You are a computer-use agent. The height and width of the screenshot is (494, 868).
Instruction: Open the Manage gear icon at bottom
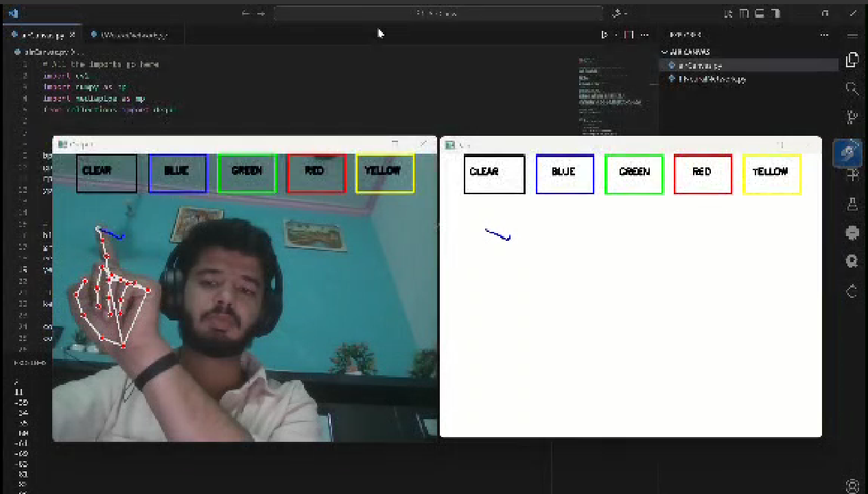(852, 486)
